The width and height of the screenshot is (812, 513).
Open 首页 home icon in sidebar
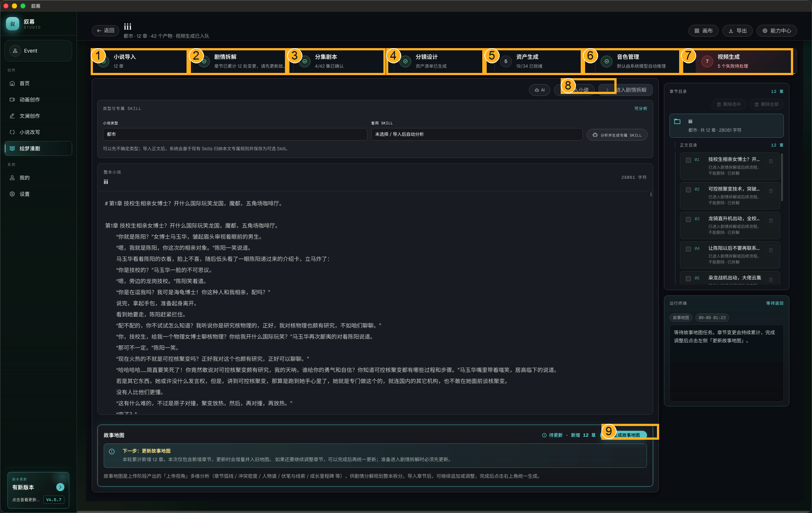[x=12, y=83]
